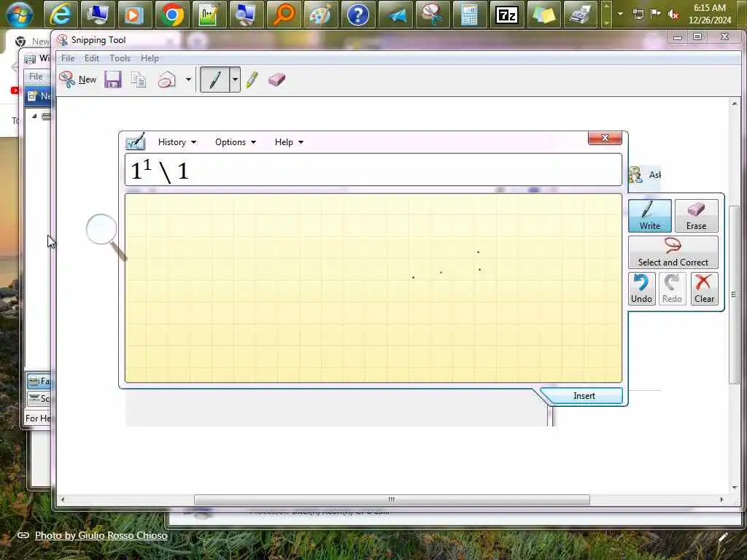
Task: Activate the Erase tool in Math Input Panel
Action: point(696,216)
